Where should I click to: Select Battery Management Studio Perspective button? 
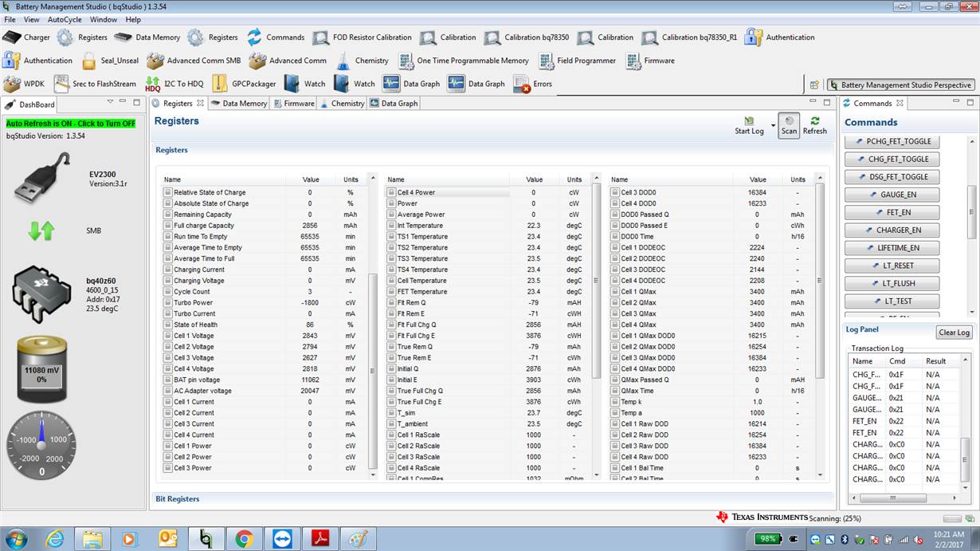point(900,85)
